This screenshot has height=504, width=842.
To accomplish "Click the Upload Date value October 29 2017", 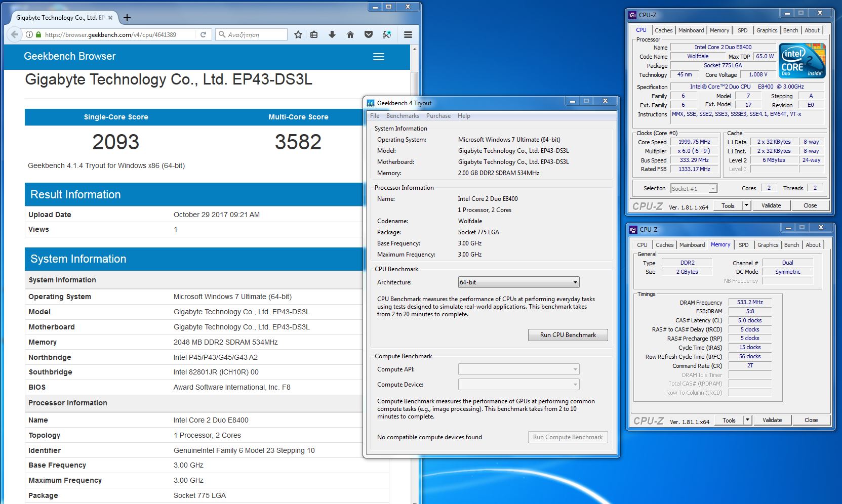I will 217,215.
